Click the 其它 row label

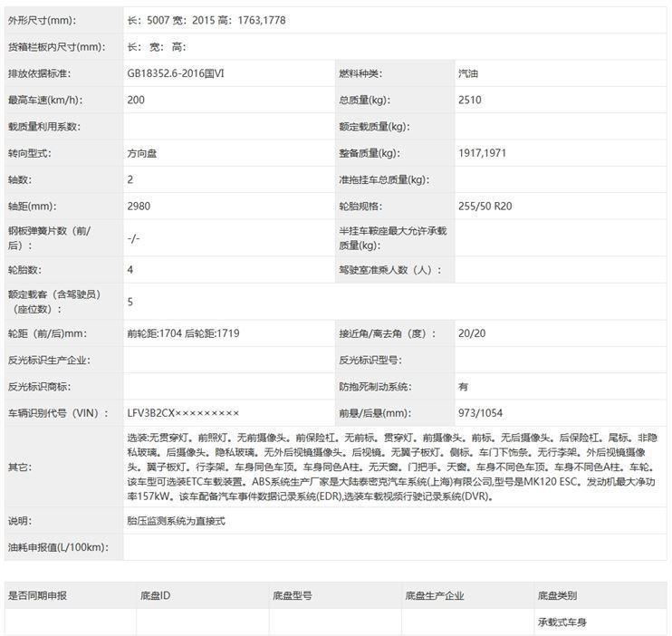pyautogui.click(x=20, y=467)
